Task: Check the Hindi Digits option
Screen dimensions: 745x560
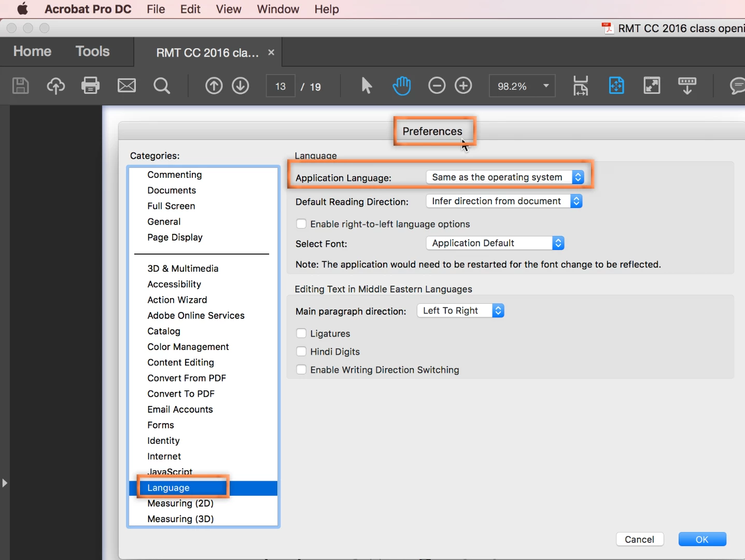Action: click(x=301, y=351)
